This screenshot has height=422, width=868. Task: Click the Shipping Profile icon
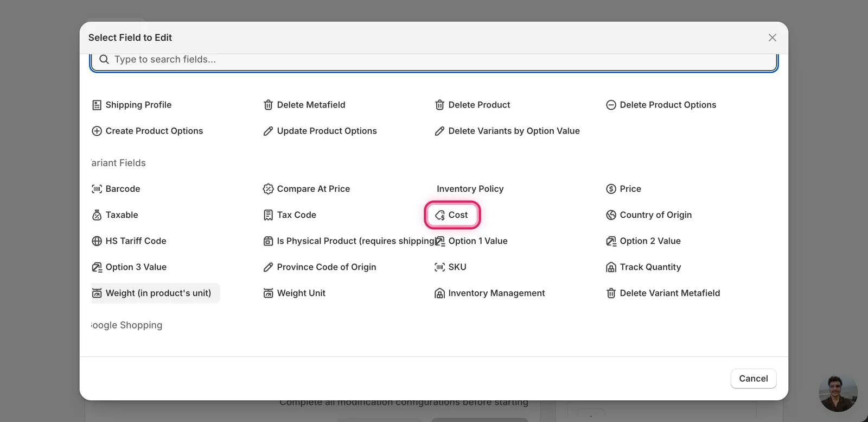(x=97, y=105)
